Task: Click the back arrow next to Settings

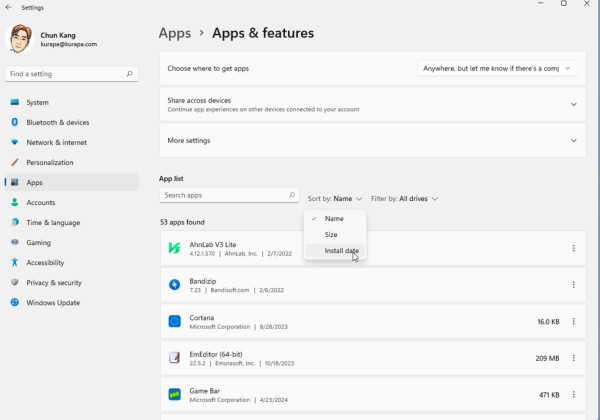Action: tap(9, 7)
